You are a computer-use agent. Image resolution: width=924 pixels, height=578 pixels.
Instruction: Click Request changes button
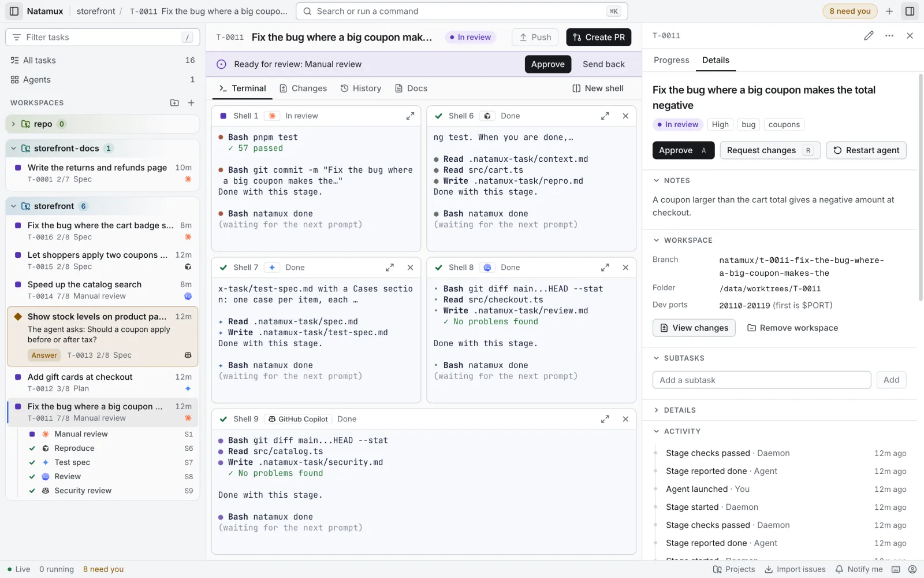pyautogui.click(x=770, y=150)
